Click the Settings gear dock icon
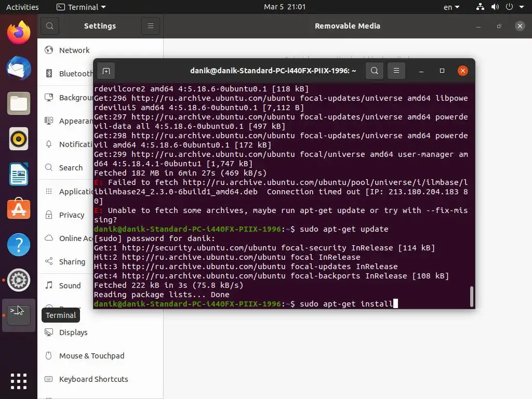The width and height of the screenshot is (532, 399). click(19, 280)
